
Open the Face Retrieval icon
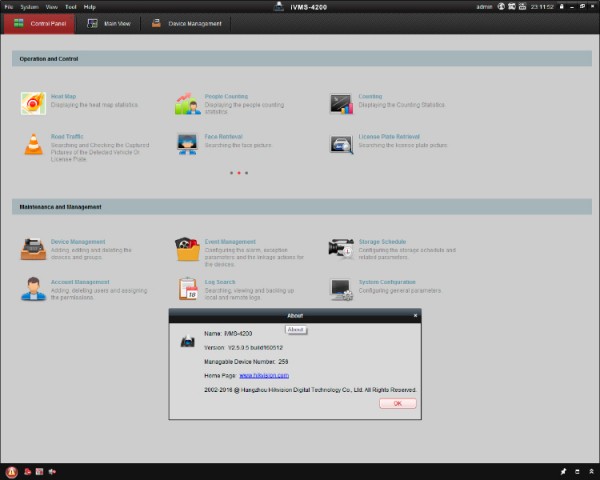click(188, 144)
